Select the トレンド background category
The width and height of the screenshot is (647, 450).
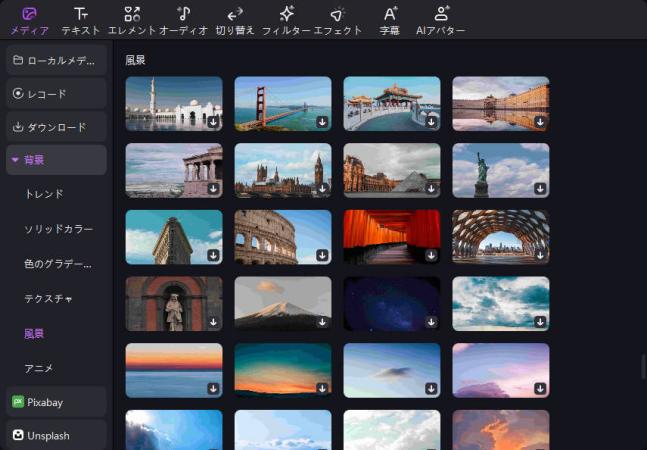click(44, 194)
